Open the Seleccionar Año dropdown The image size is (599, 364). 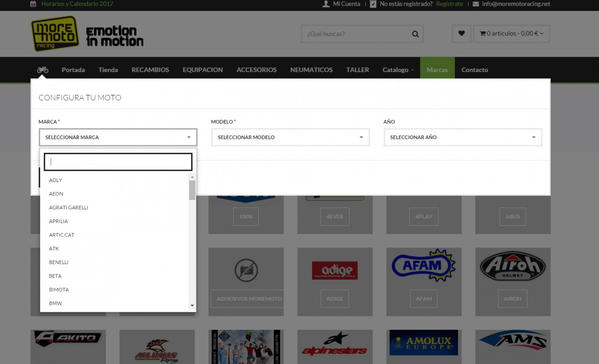pos(463,137)
